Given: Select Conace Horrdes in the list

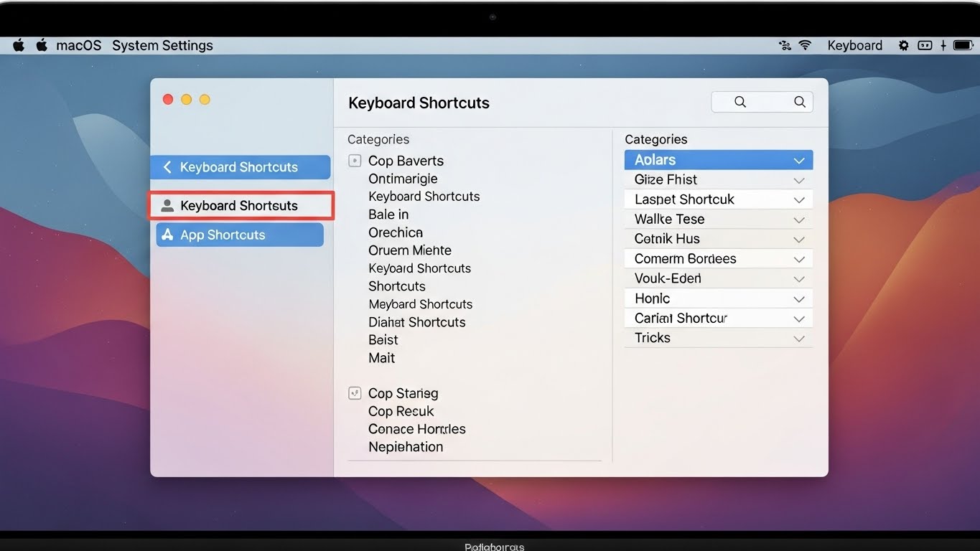Looking at the screenshot, I should pos(416,429).
